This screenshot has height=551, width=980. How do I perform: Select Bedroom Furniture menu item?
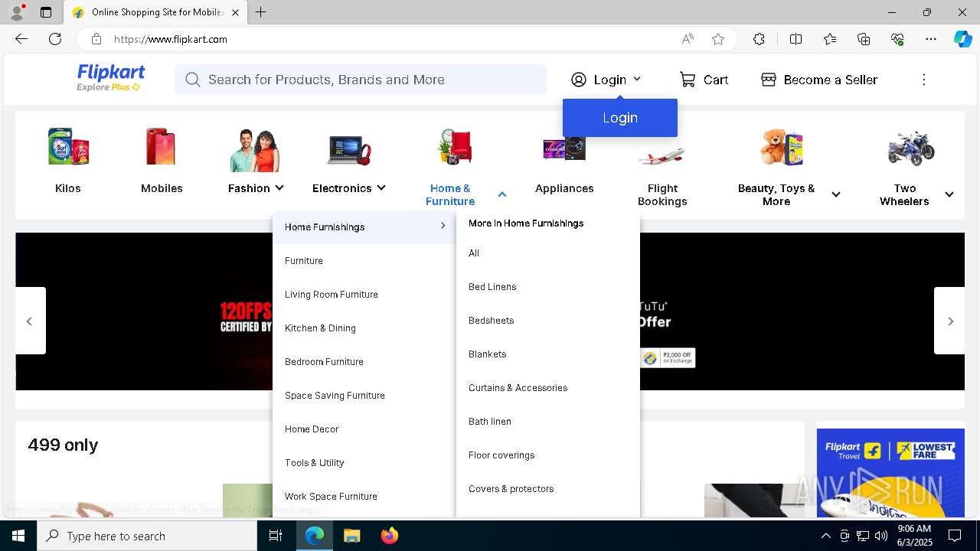click(324, 362)
